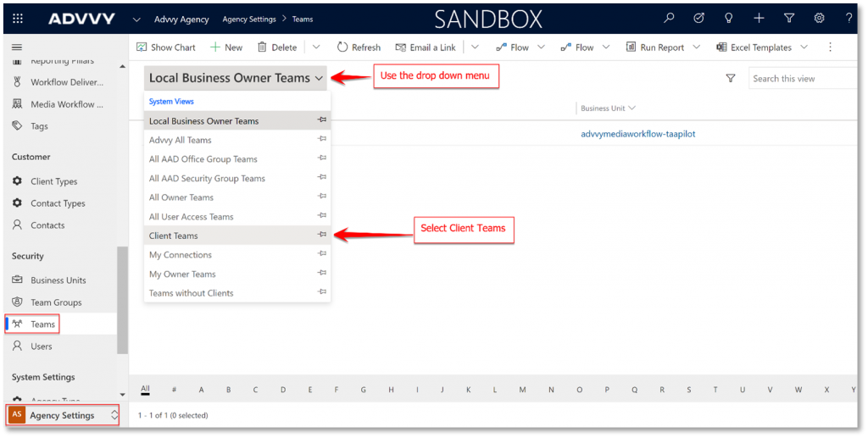Click the filter funnel beside search box
Screen dimensions: 868x438
click(731, 78)
